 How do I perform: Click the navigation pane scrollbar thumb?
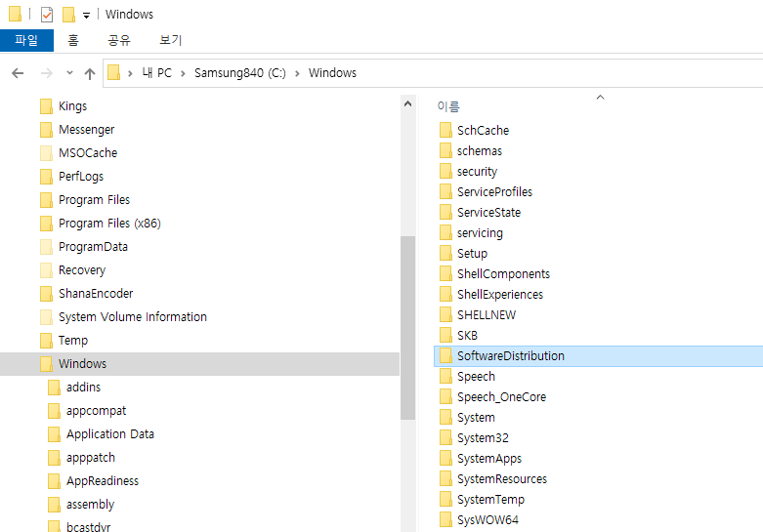click(x=407, y=328)
